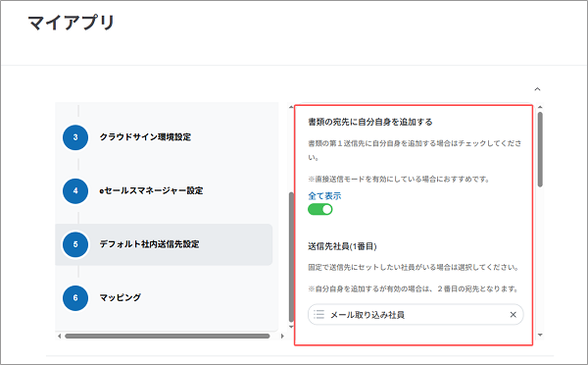The height and width of the screenshot is (365, 588).
Task: Select デフォルト社内送信先設定 step
Action: [149, 244]
